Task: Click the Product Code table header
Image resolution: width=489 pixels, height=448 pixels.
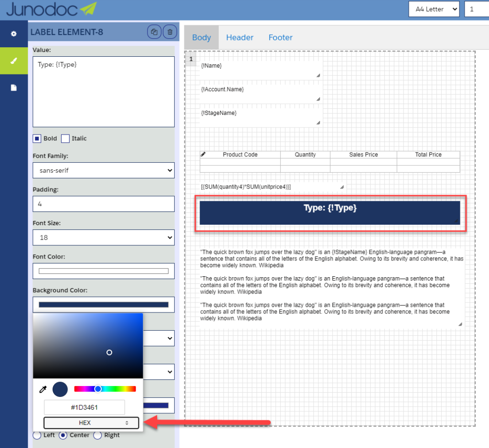Action: [240, 155]
